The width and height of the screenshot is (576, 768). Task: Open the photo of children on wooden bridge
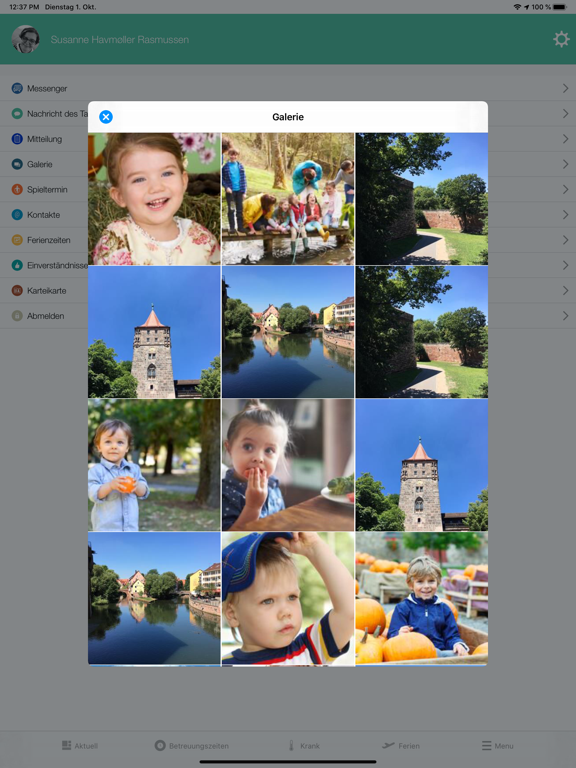click(288, 198)
